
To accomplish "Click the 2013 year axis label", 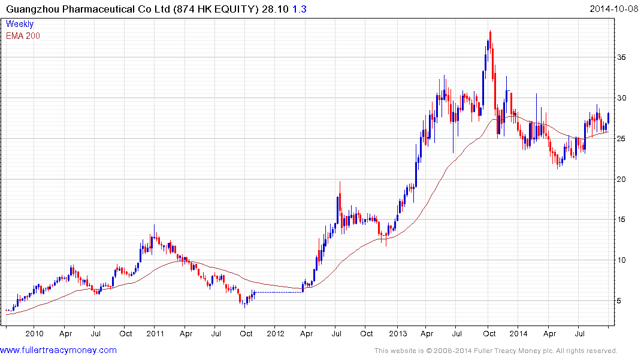I will pos(398,333).
